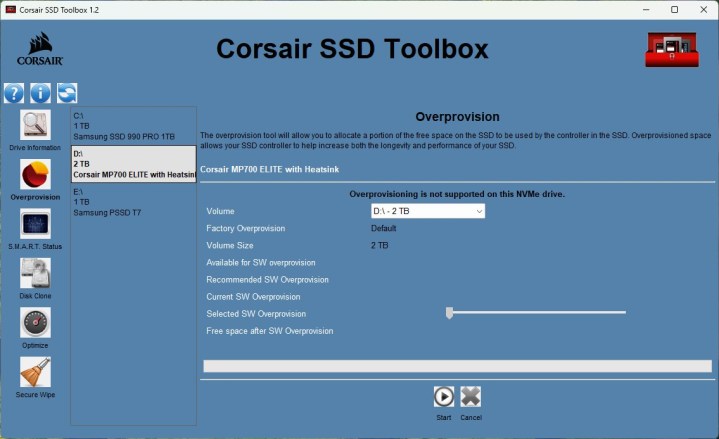719x439 pixels.
Task: Open the Disk Clone tool
Action: coord(35,273)
